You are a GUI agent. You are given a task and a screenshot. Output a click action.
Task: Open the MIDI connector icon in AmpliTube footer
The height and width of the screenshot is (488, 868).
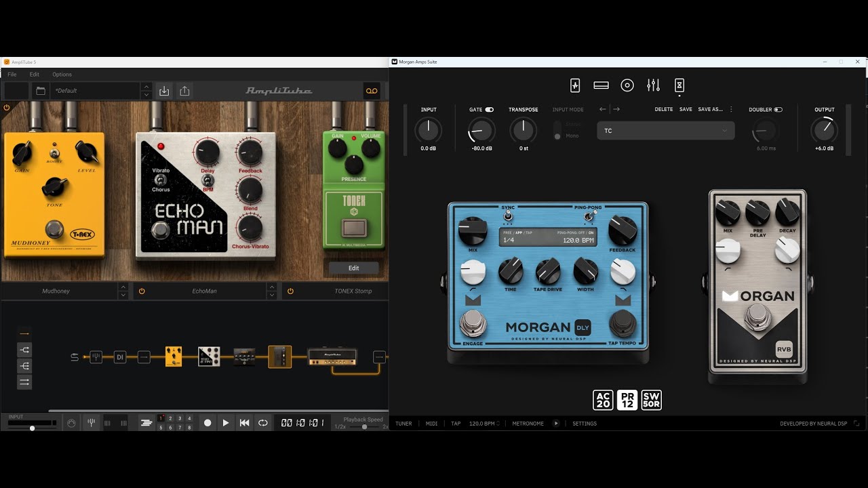click(71, 423)
